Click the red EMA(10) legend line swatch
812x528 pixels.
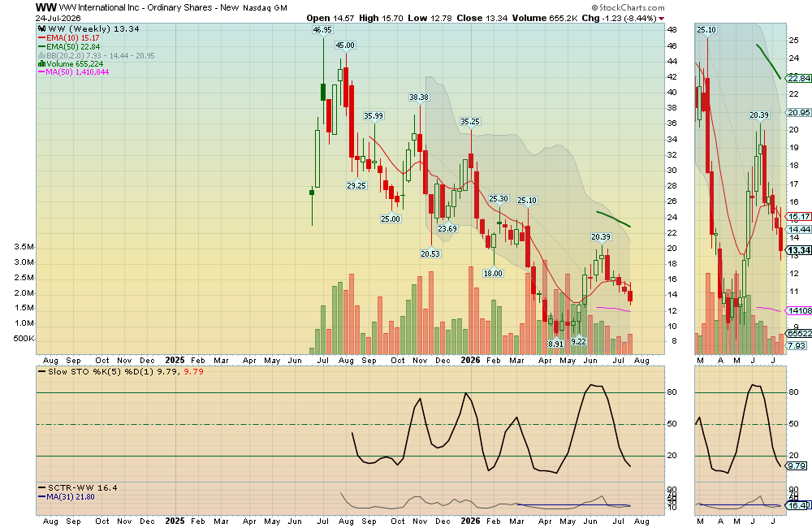point(41,38)
